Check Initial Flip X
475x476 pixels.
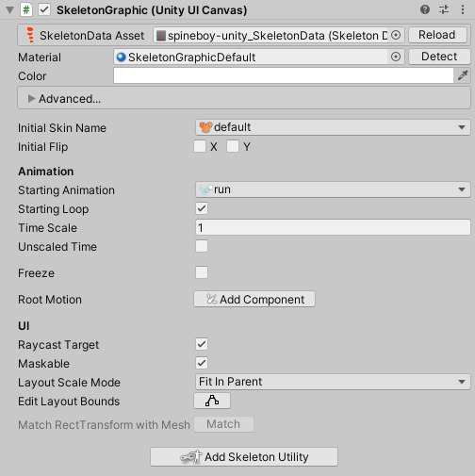(x=200, y=146)
